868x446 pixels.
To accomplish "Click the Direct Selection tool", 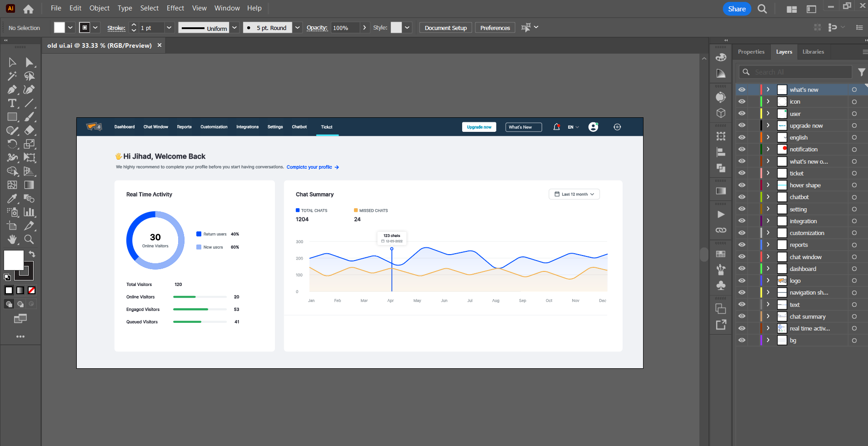I will [30, 62].
